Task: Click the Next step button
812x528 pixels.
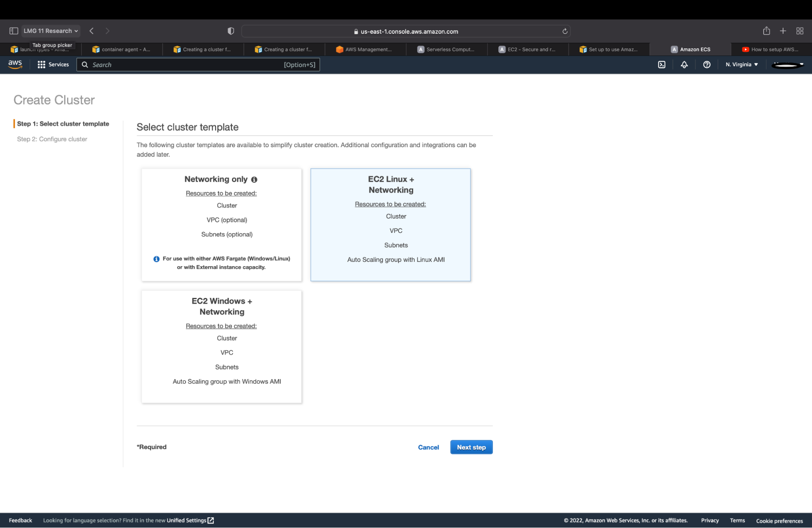Action: point(471,447)
